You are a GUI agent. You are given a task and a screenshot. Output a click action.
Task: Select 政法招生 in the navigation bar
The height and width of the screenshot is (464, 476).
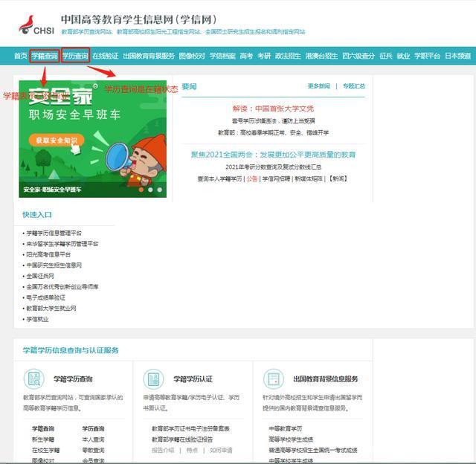288,56
